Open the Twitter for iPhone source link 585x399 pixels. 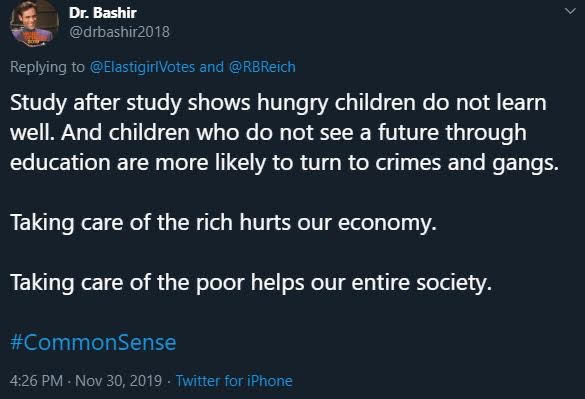(234, 381)
